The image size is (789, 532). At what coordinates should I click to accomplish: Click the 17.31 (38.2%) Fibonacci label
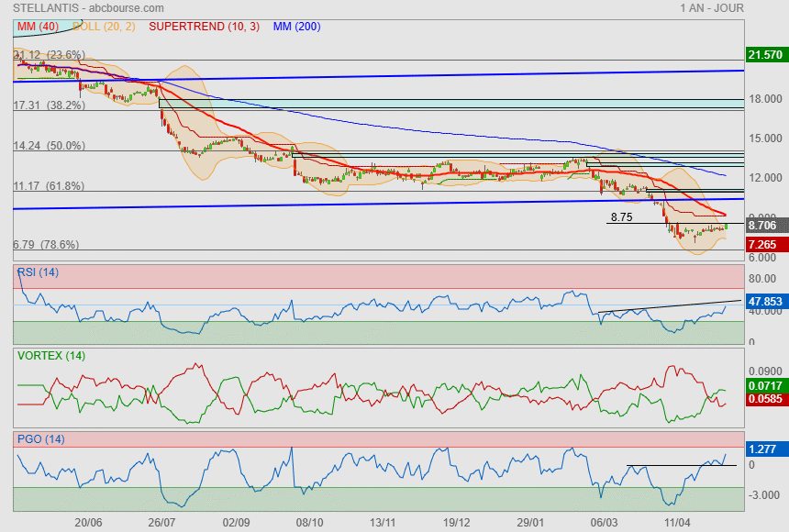[x=50, y=105]
